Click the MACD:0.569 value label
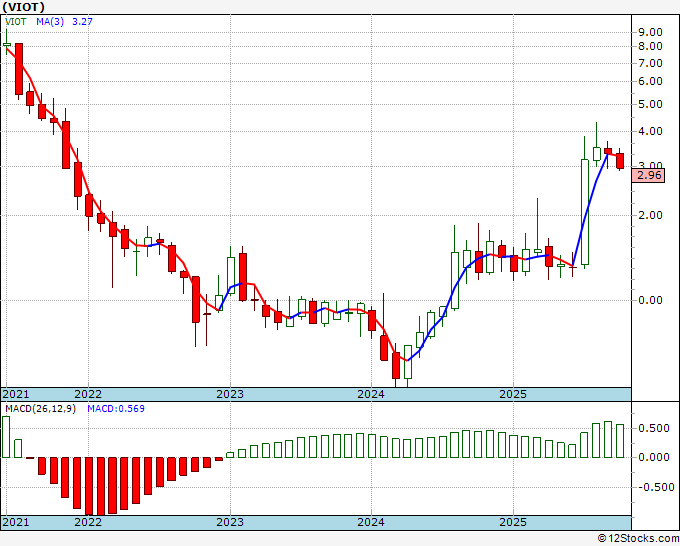This screenshot has height=546, width=680. click(x=116, y=409)
